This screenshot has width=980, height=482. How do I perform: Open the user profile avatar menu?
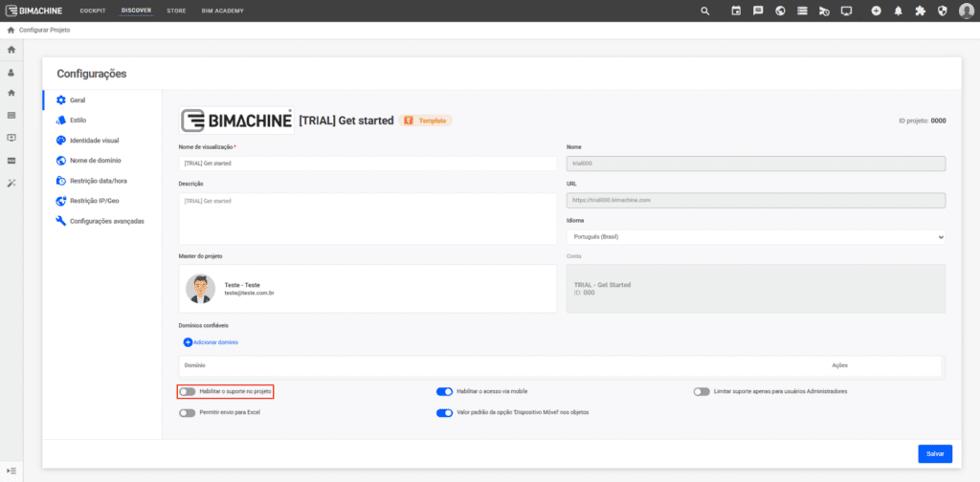(x=967, y=11)
